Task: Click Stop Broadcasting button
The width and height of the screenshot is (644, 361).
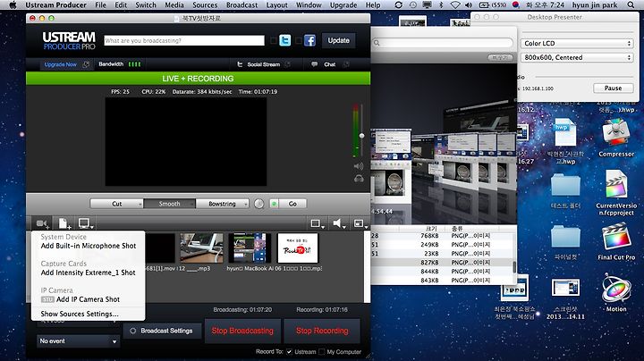Action: pos(242,331)
